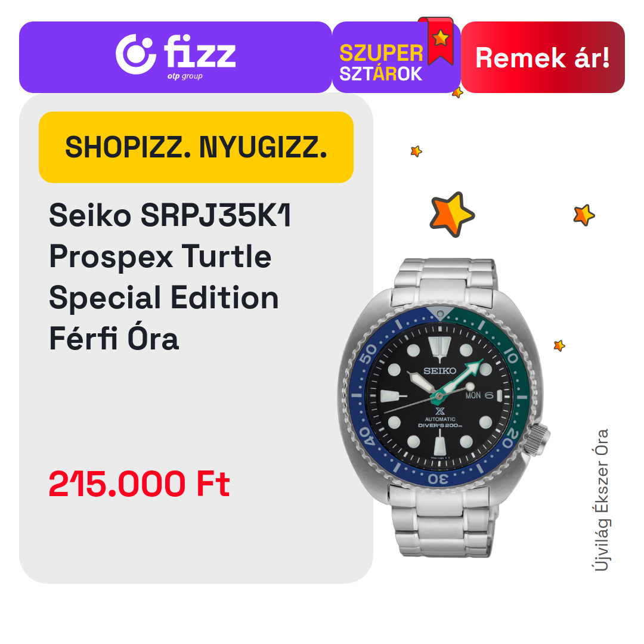Click the Seiko watch dial image
The image size is (644, 644).
pos(439,396)
